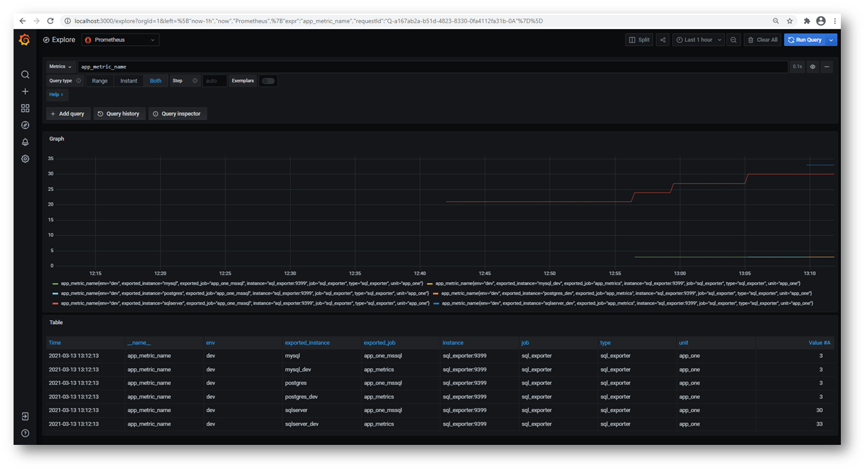Click the Add query button
The image size is (868, 472).
[68, 114]
